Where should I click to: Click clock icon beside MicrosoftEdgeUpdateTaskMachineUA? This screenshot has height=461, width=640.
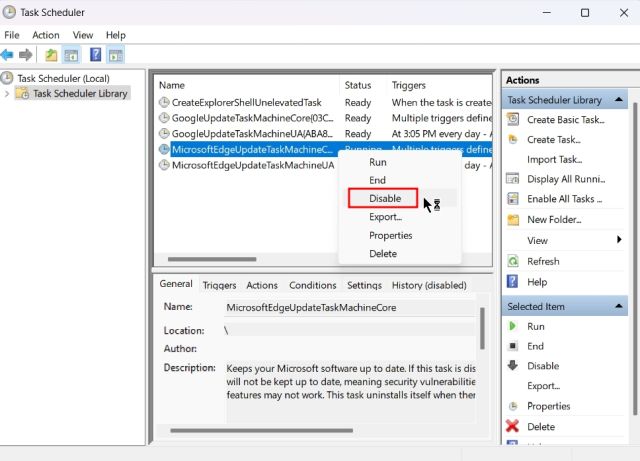[164, 165]
